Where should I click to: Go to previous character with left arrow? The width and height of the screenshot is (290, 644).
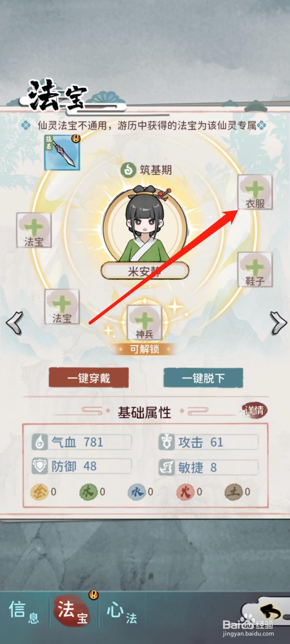pos(14,322)
